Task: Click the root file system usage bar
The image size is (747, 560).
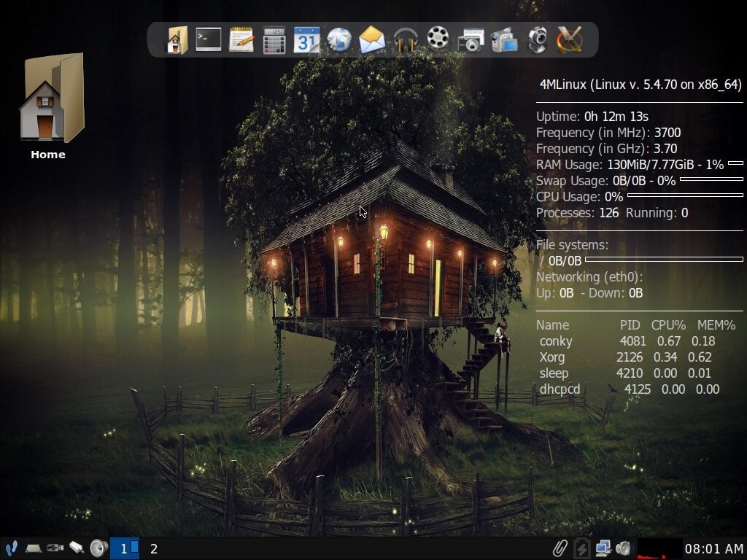Action: [664, 259]
